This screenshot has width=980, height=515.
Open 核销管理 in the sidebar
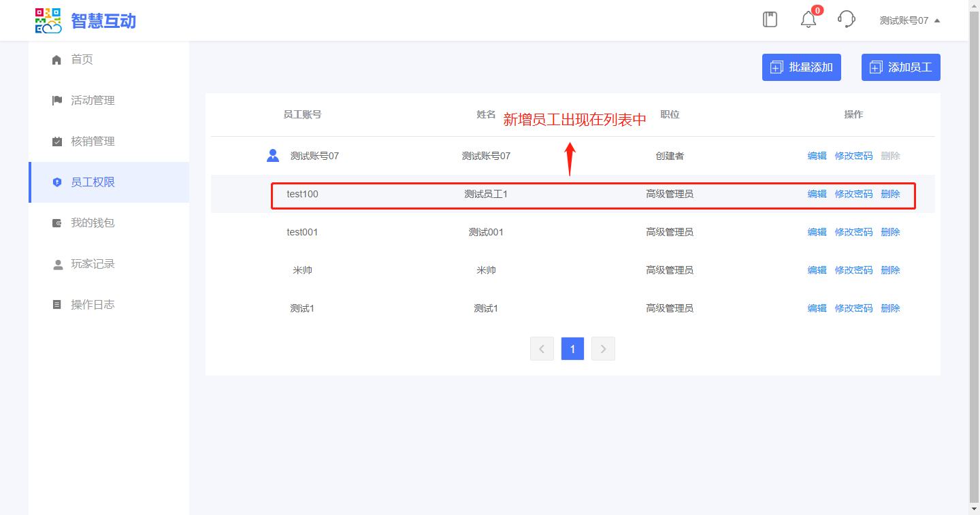point(93,142)
